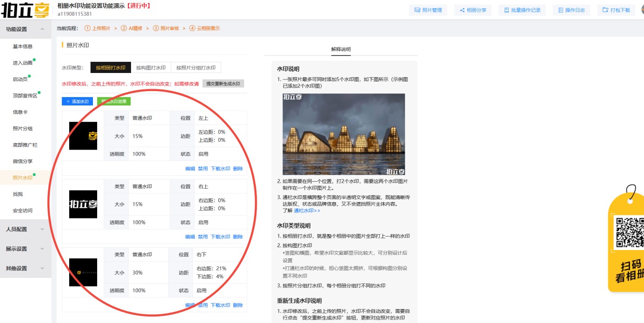Image resolution: width=644 pixels, height=323 pixels.
Task: Choose 按构图打水印 watermark type
Action: click(x=151, y=68)
